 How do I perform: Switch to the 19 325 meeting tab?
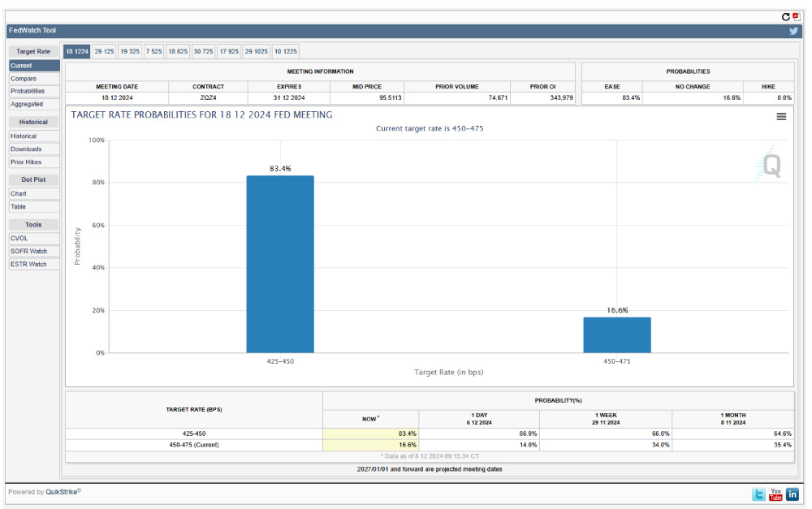129,51
